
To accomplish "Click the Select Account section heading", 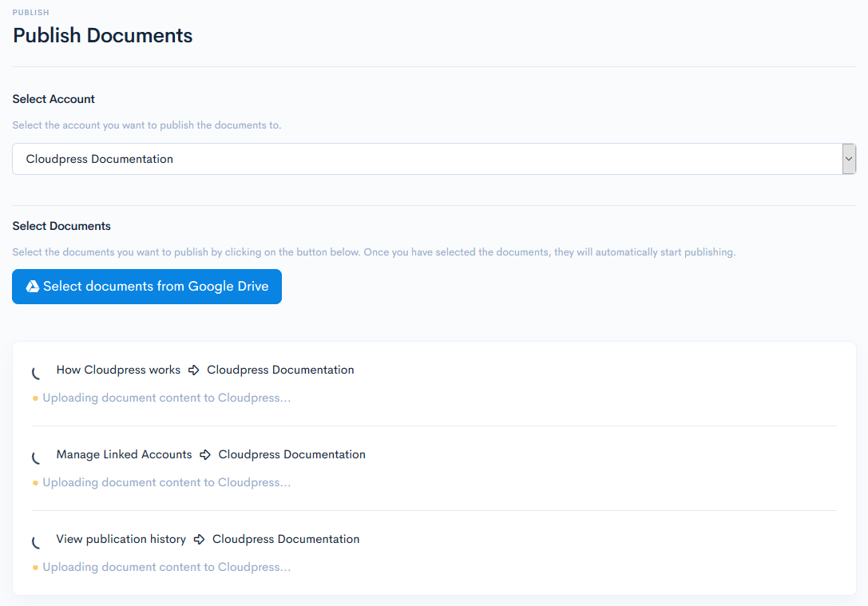I will coord(54,99).
